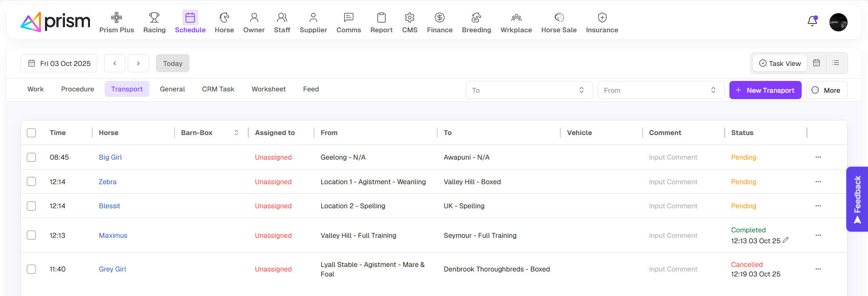Switch to list view icon
Viewport: 868px width, 296px height.
(x=836, y=63)
